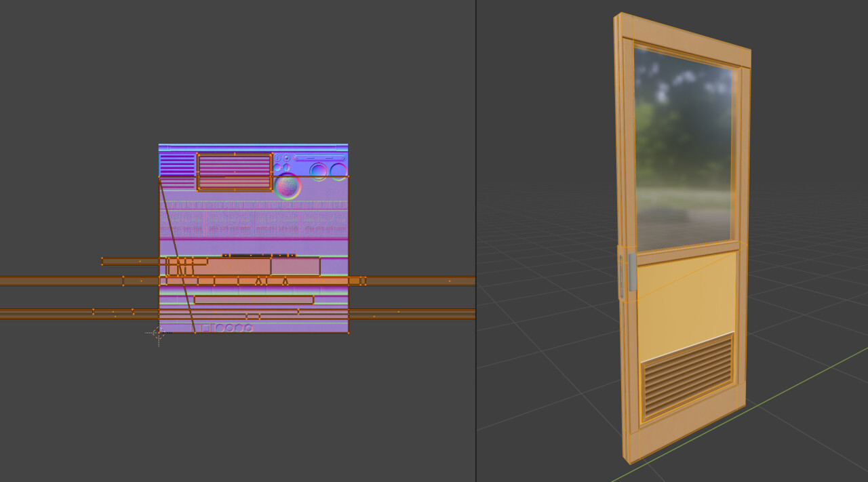The image size is (868, 482).
Task: Select the door handle on the 3D model
Action: (x=632, y=272)
